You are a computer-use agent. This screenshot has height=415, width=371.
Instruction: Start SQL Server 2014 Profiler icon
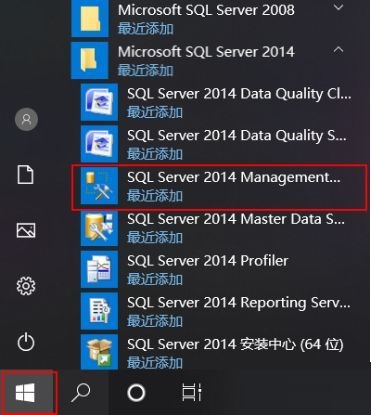point(99,269)
